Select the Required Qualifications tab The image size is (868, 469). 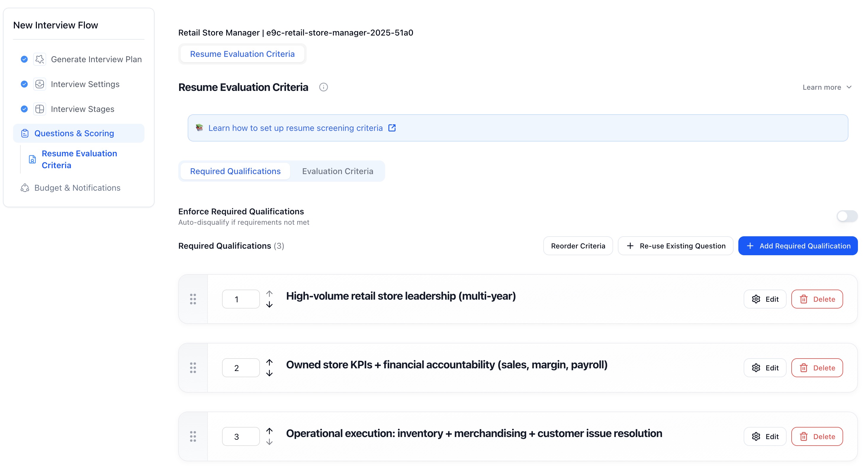[x=235, y=171]
